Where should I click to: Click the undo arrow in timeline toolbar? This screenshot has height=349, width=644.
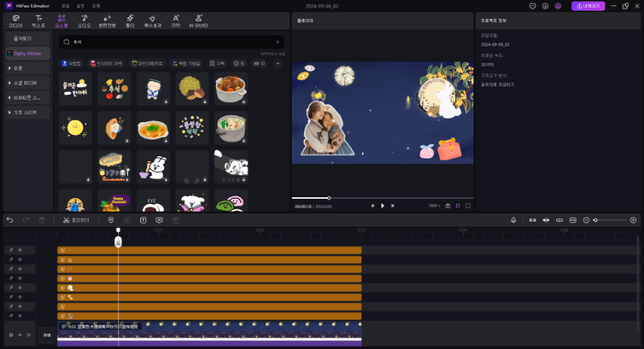tap(10, 220)
